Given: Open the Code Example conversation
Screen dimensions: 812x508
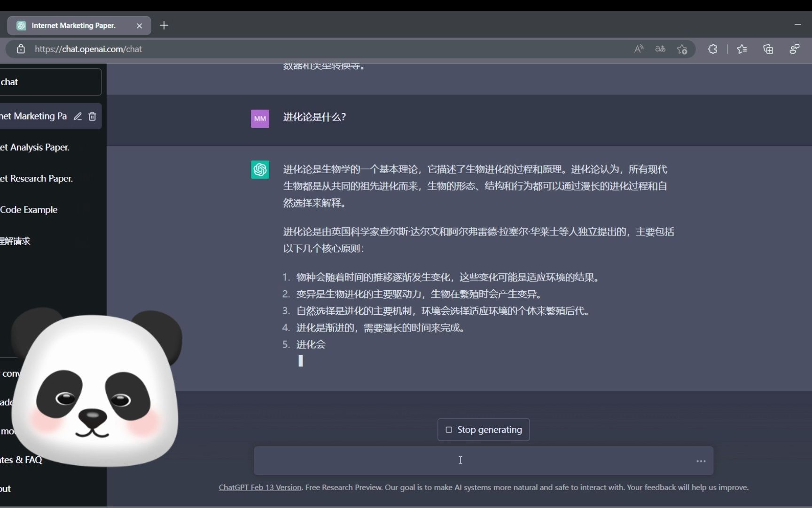Looking at the screenshot, I should [29, 209].
